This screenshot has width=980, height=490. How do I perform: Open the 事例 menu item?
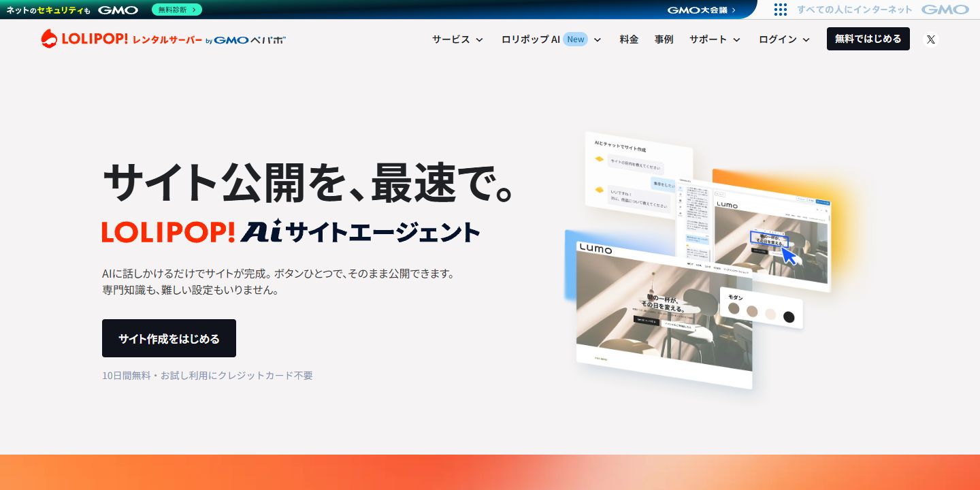click(x=664, y=39)
